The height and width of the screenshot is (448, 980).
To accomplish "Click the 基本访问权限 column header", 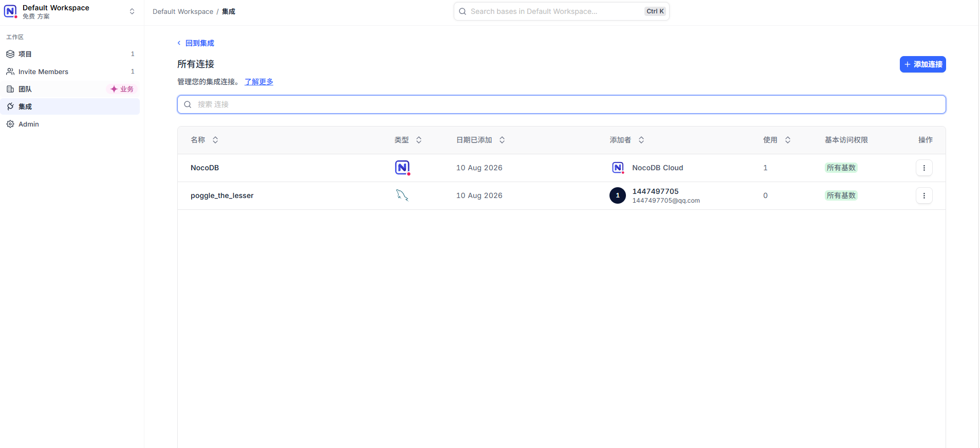I will [x=846, y=140].
